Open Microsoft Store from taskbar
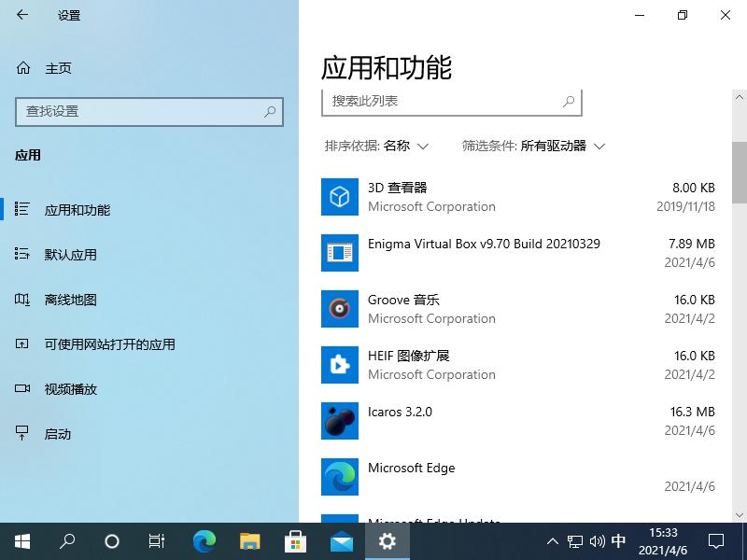The width and height of the screenshot is (747, 560). pyautogui.click(x=295, y=541)
